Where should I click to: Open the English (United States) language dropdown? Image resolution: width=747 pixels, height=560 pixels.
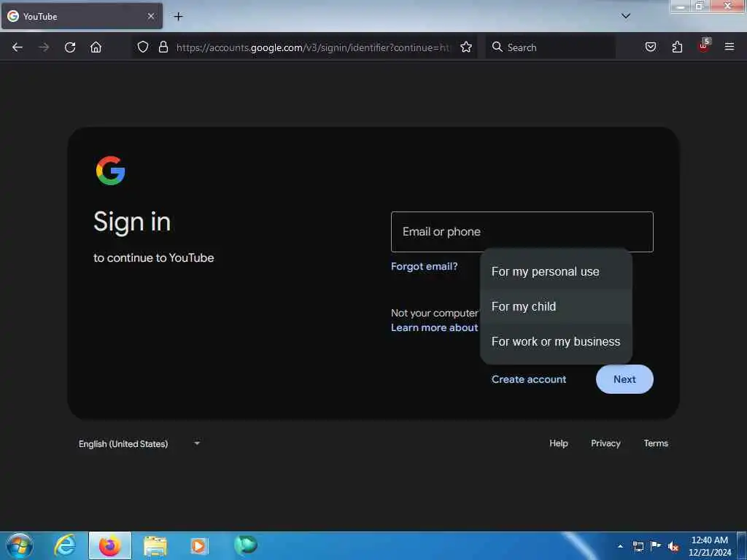(139, 444)
